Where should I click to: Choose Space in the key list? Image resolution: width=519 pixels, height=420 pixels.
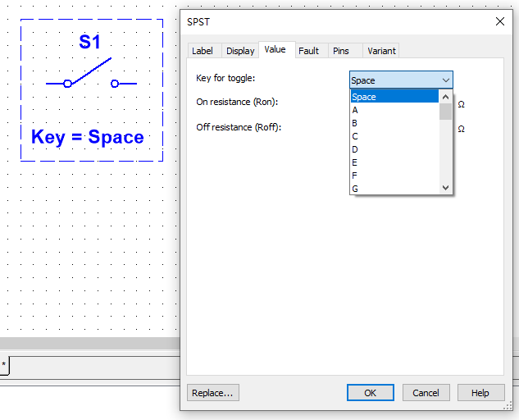tap(394, 97)
